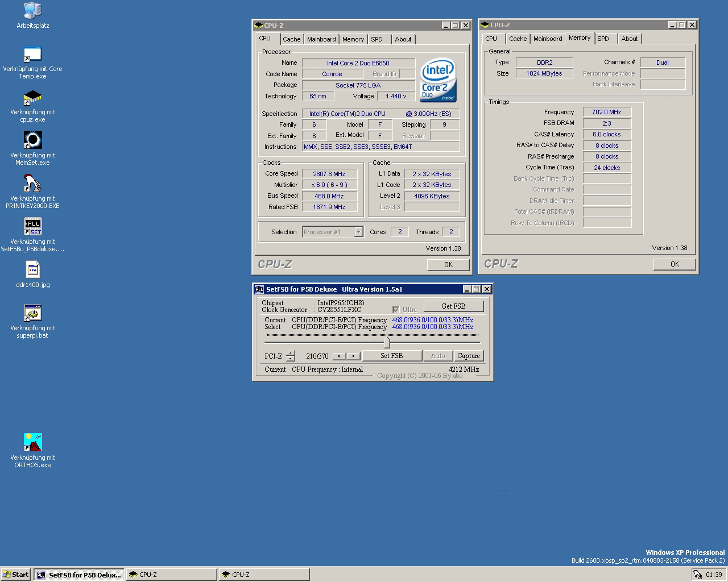Screen dimensions: 728x582
Task: Click the disabled Auto button in SetFSB
Action: (438, 356)
